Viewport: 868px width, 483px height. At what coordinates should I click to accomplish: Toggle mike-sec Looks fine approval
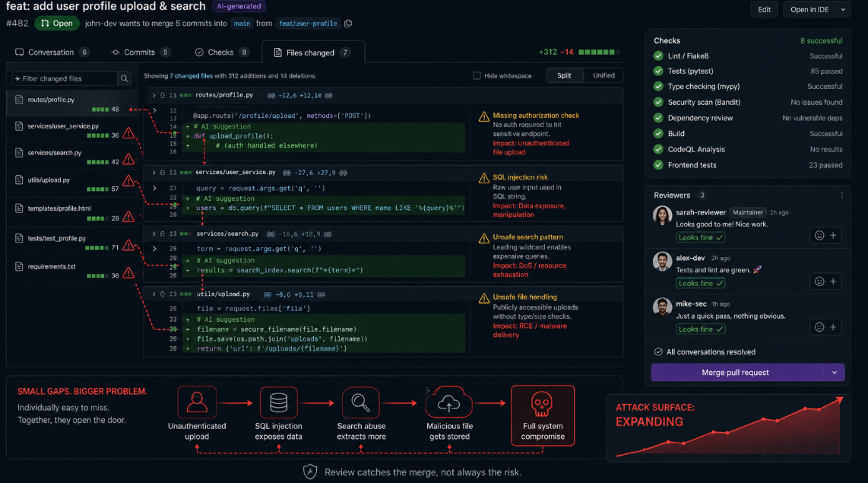point(700,329)
